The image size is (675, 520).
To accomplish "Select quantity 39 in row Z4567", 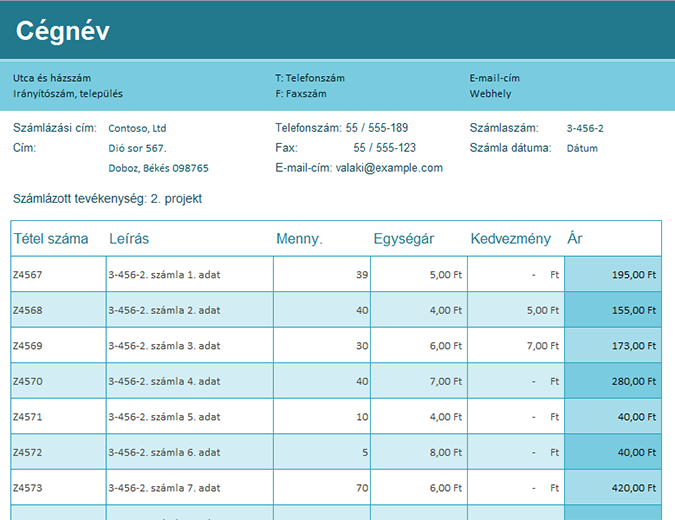I will (x=362, y=275).
